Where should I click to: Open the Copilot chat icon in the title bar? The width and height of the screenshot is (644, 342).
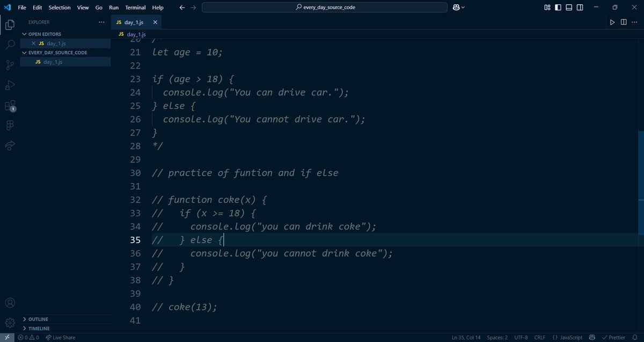pyautogui.click(x=456, y=8)
